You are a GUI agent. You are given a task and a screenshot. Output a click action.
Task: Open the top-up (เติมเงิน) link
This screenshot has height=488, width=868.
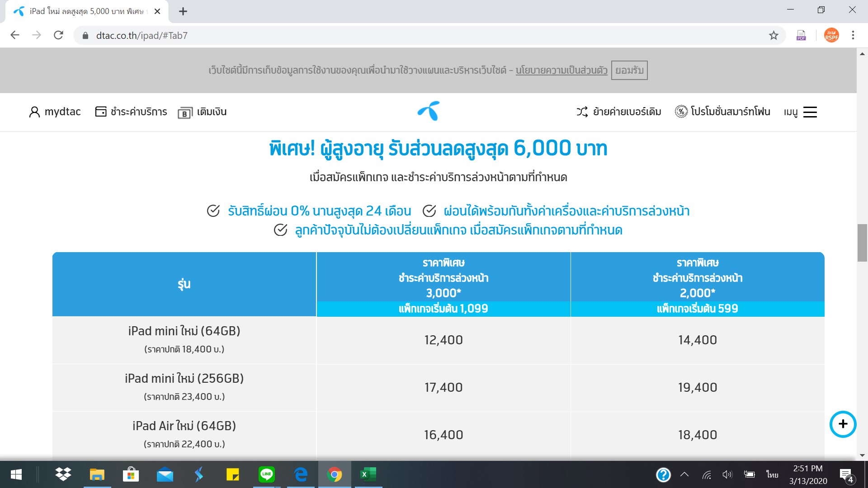point(203,112)
